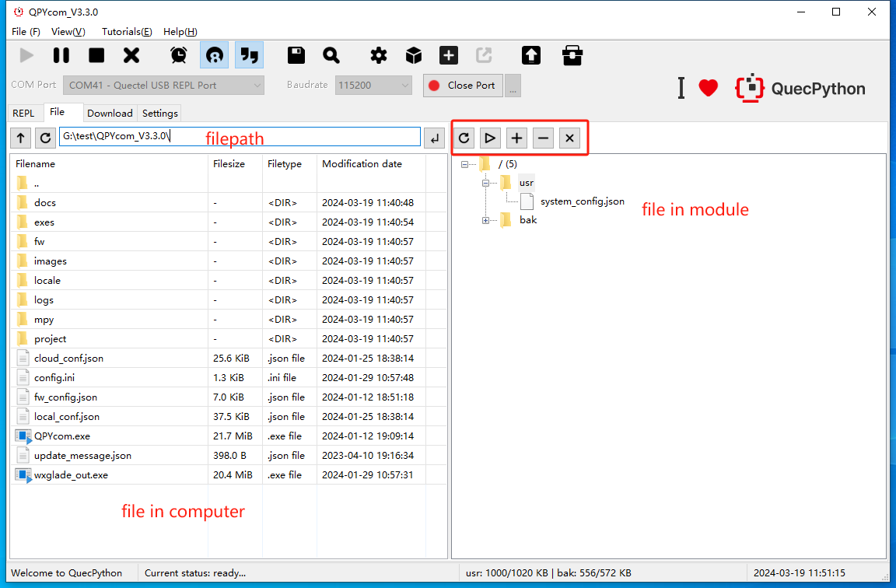Click the X button above module tree
This screenshot has width=896, height=588.
click(569, 138)
